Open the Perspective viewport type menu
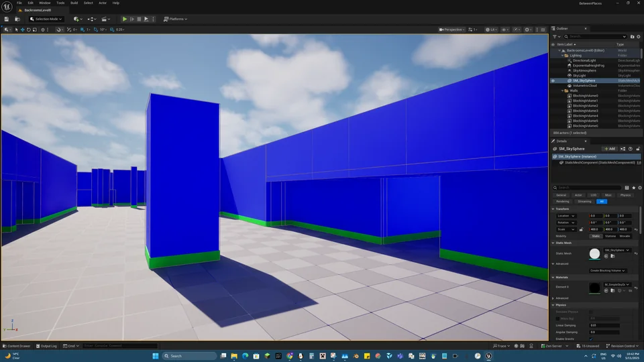Viewport: 644px width, 362px height. coord(451,29)
